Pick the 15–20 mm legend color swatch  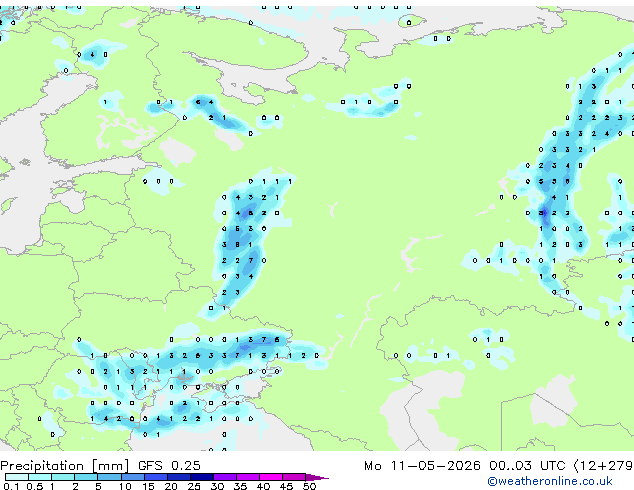click(155, 477)
